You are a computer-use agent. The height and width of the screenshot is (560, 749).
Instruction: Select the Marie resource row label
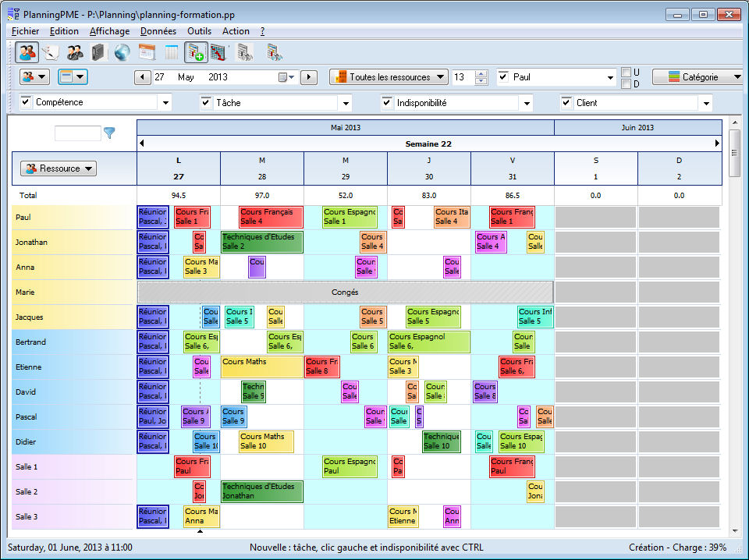coord(72,292)
